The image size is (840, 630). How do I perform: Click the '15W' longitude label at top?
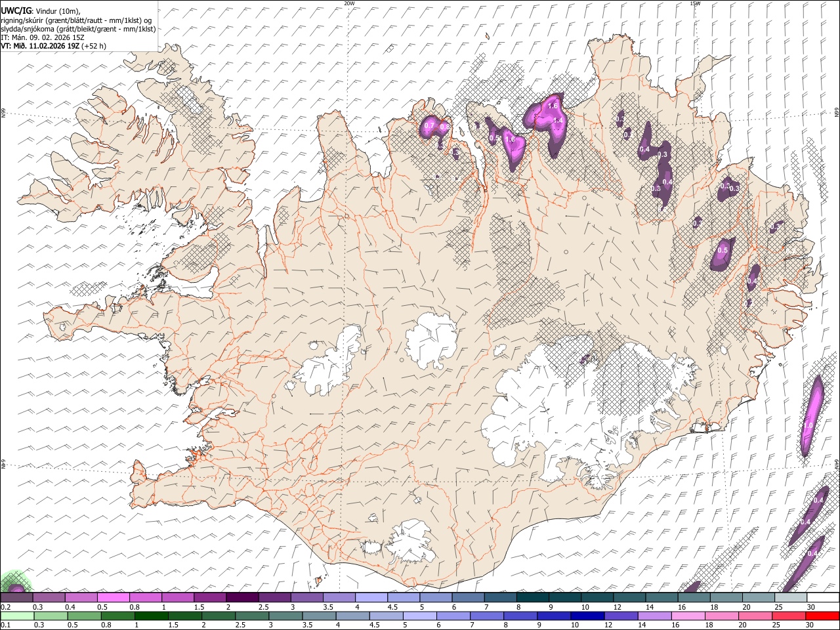[x=695, y=3]
